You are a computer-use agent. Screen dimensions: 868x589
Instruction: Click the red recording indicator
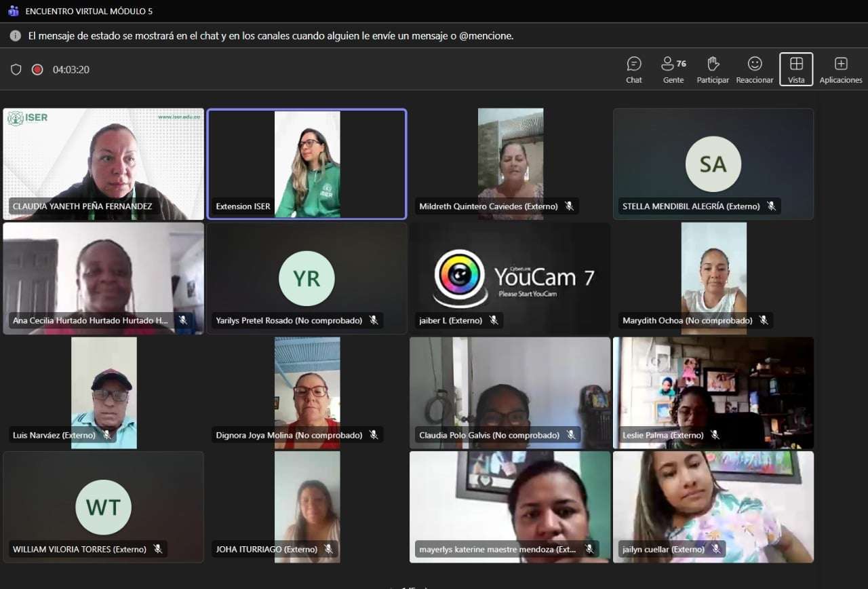37,69
